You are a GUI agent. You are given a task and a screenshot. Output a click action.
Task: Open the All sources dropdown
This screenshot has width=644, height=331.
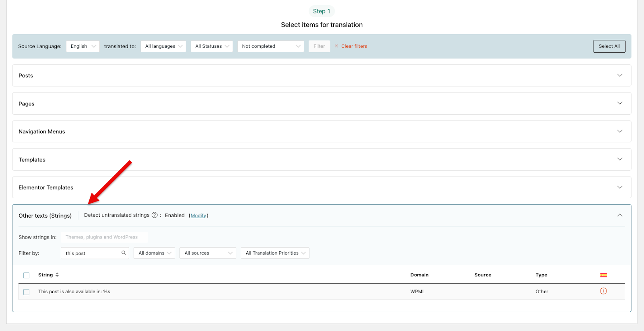[x=208, y=253]
